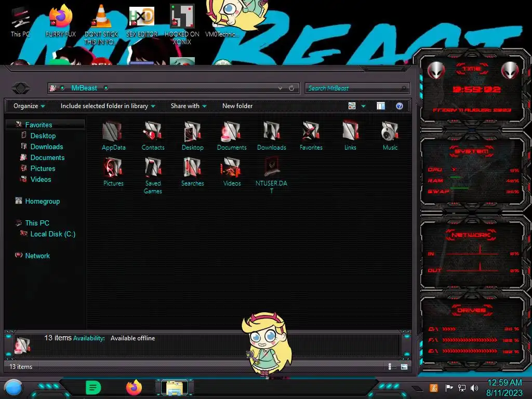Click the back navigation button in Explorer
The height and width of the screenshot is (399, 532).
pyautogui.click(x=21, y=88)
